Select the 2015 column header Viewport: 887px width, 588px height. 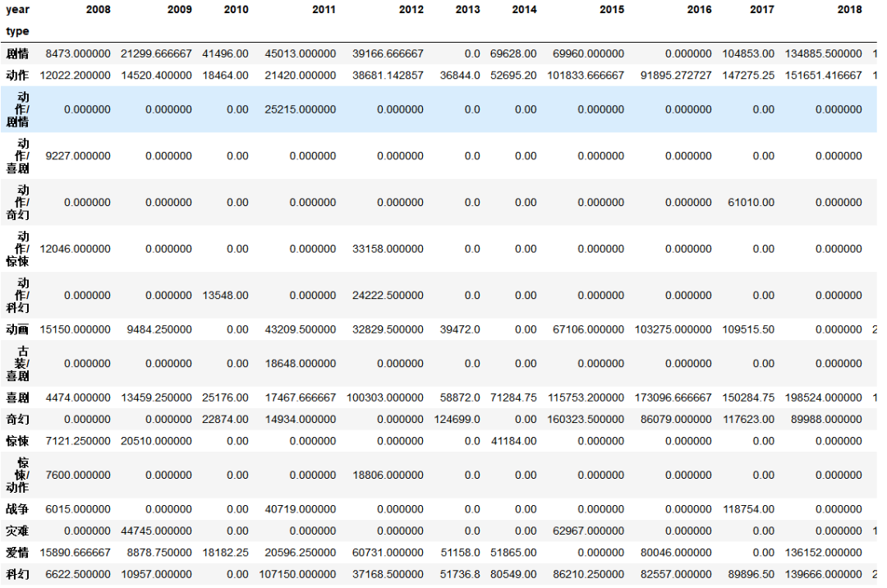click(612, 10)
